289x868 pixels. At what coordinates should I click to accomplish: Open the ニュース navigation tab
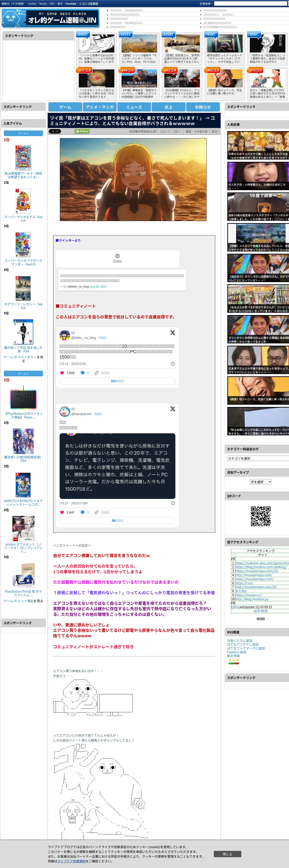[134, 107]
